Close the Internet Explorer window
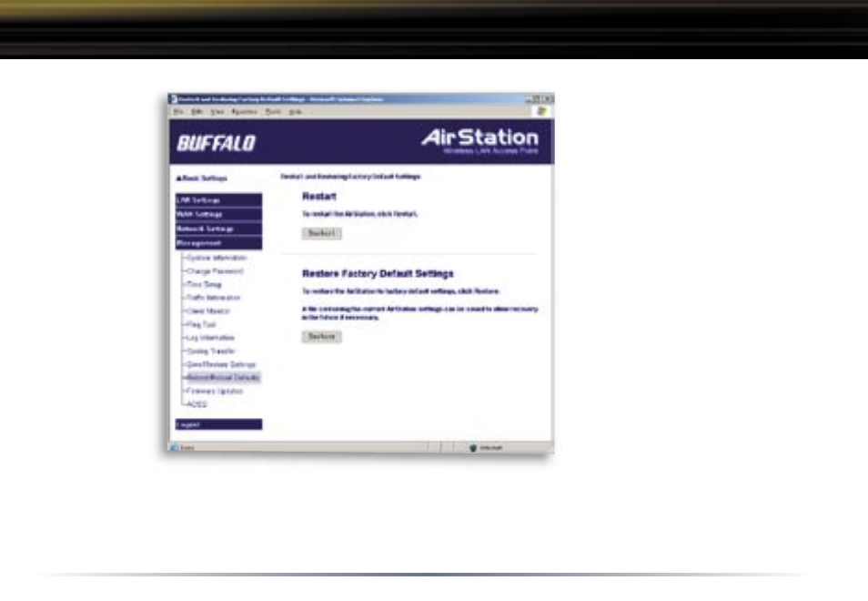The height and width of the screenshot is (601, 868). pyautogui.click(x=548, y=99)
